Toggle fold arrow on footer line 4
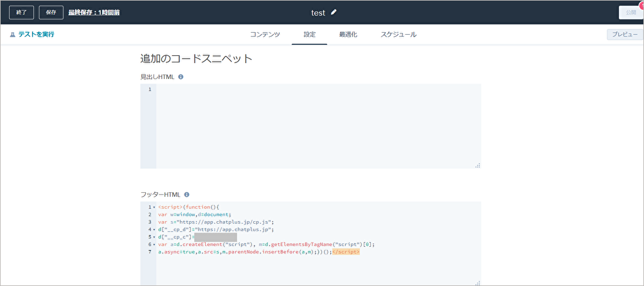 tap(154, 229)
